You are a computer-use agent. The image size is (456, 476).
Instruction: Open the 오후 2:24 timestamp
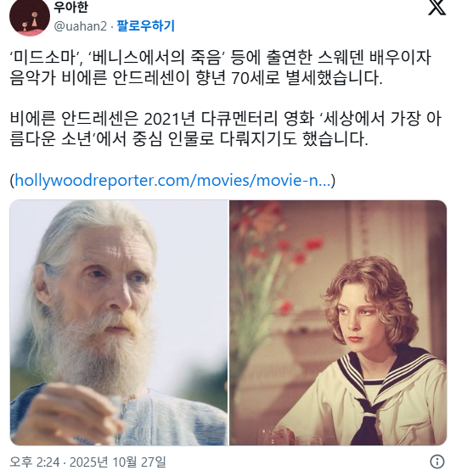tap(35, 462)
